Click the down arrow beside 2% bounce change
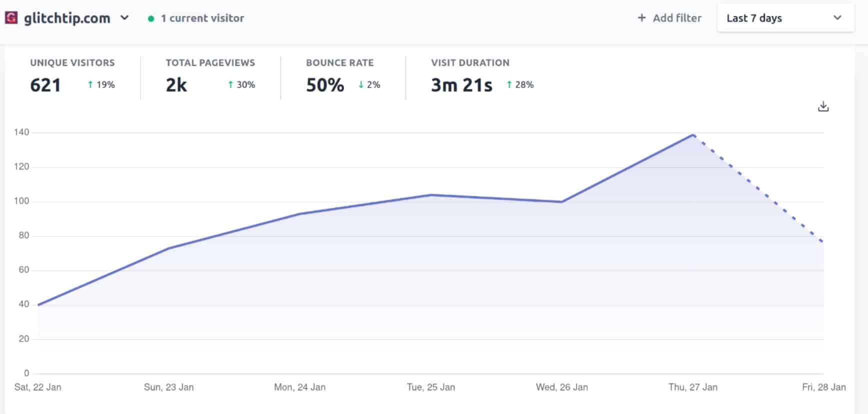Viewport: 868px width, 414px height. click(361, 85)
